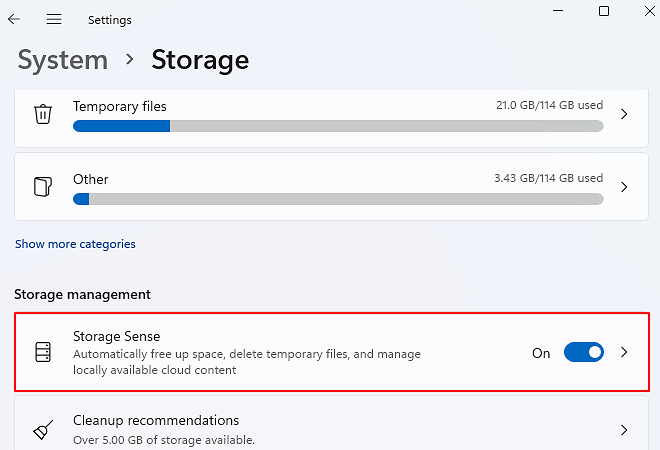Maximize the Settings window
Image resolution: width=660 pixels, height=450 pixels.
click(x=604, y=11)
